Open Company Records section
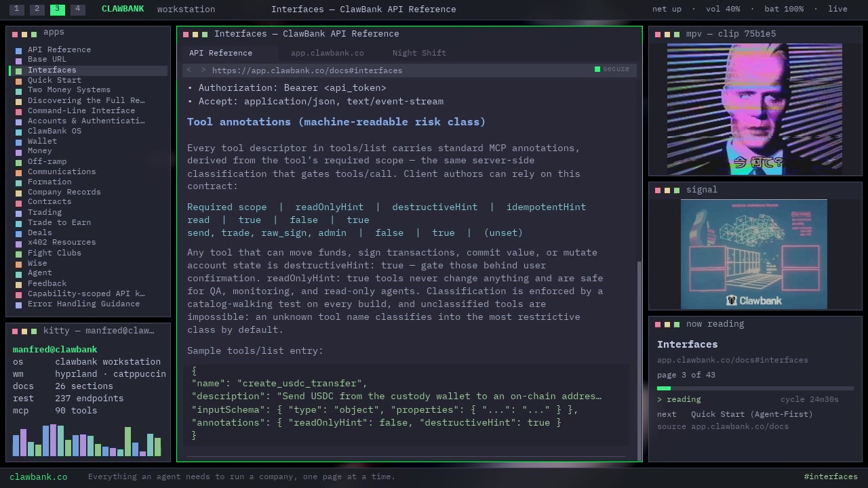This screenshot has height=488, width=868. (x=64, y=192)
